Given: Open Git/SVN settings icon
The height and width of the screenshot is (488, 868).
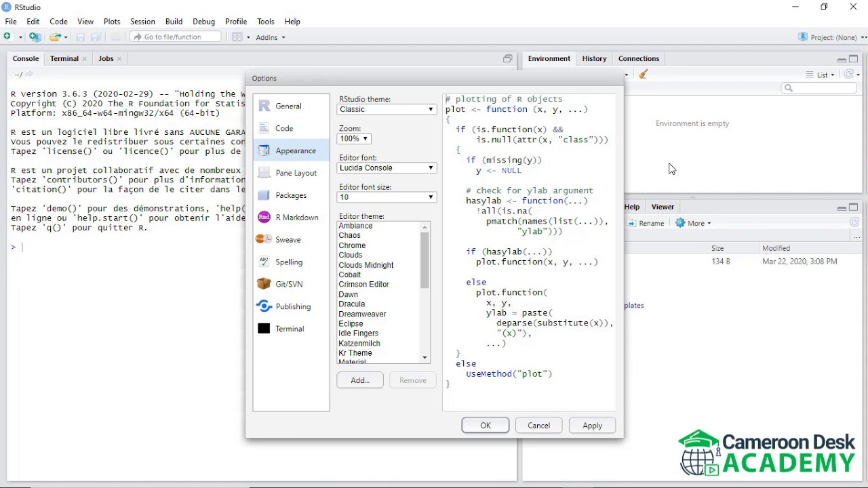Looking at the screenshot, I should [x=264, y=284].
